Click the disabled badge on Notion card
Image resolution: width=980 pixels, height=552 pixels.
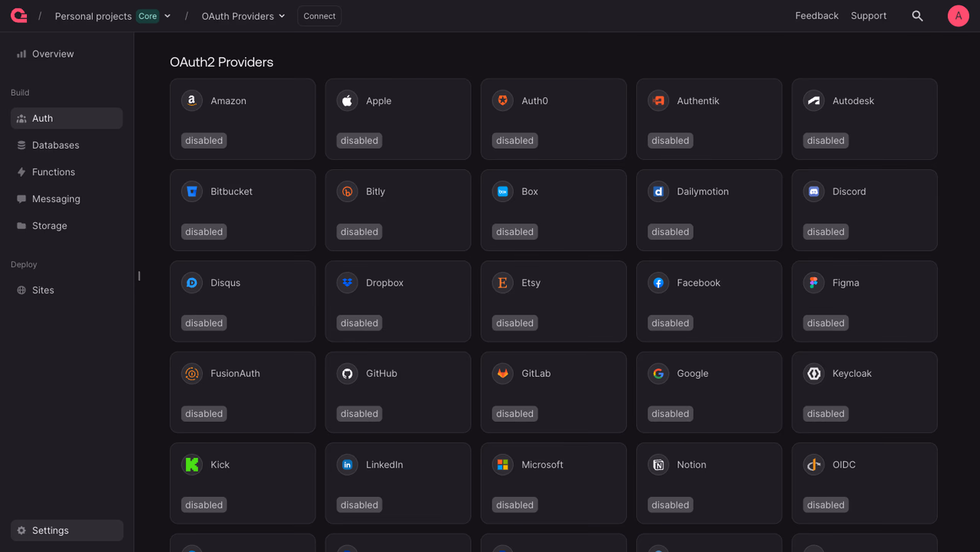click(x=670, y=505)
